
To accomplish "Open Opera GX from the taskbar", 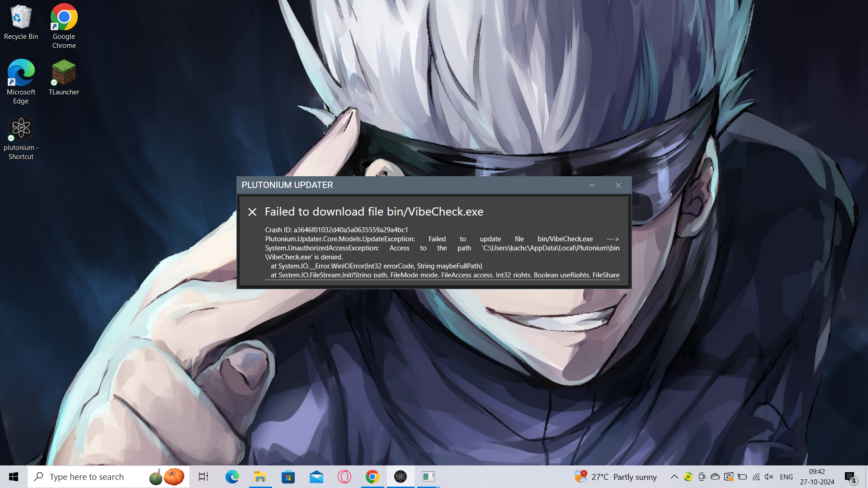I will 344,477.
